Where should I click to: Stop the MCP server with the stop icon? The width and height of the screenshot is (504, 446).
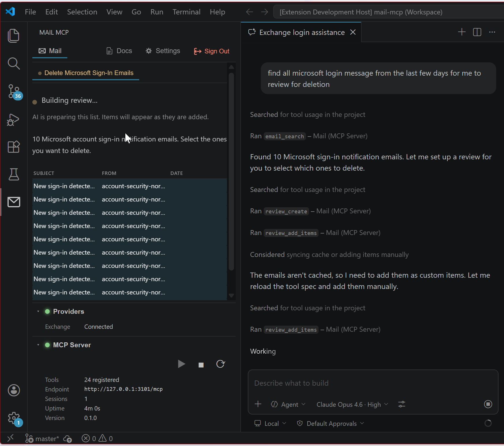coord(201,364)
